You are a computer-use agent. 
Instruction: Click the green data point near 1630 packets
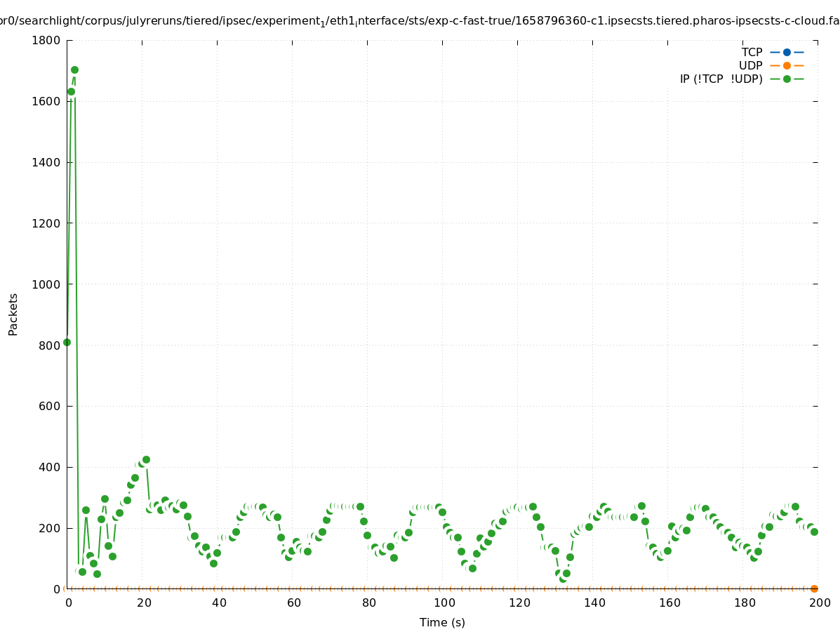tap(71, 91)
